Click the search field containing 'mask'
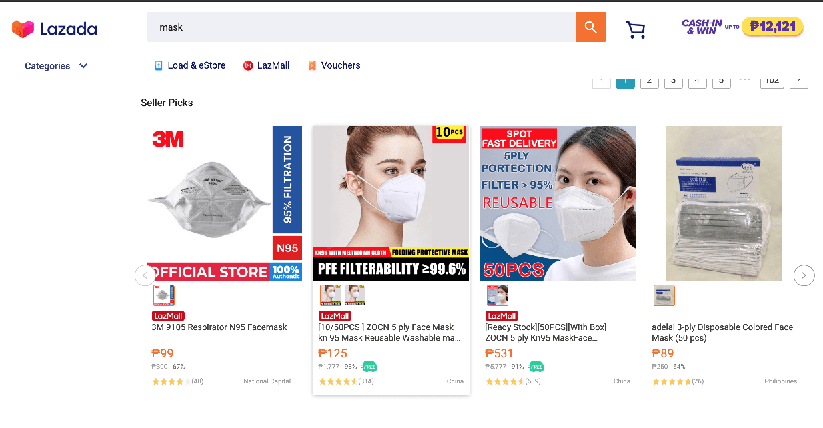 361,27
